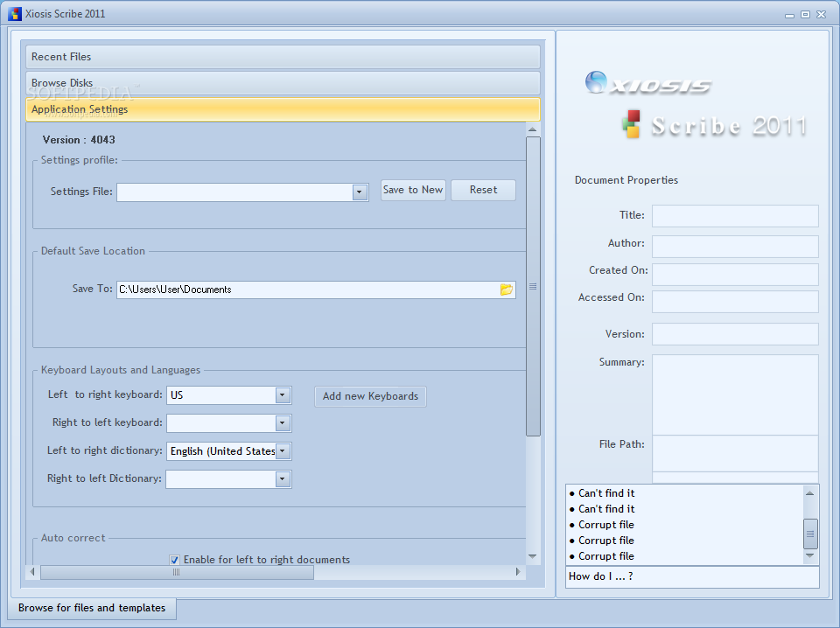840x628 pixels.
Task: Select the first 'Can't find it' help item
Action: click(606, 493)
